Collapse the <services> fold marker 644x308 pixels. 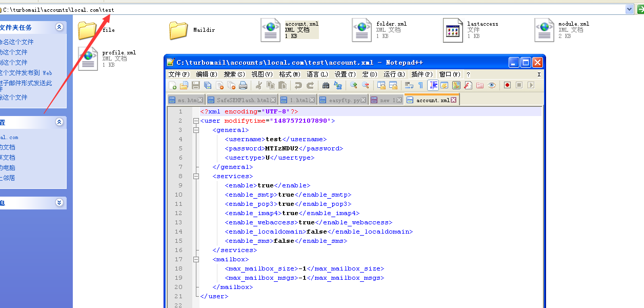[x=196, y=176]
